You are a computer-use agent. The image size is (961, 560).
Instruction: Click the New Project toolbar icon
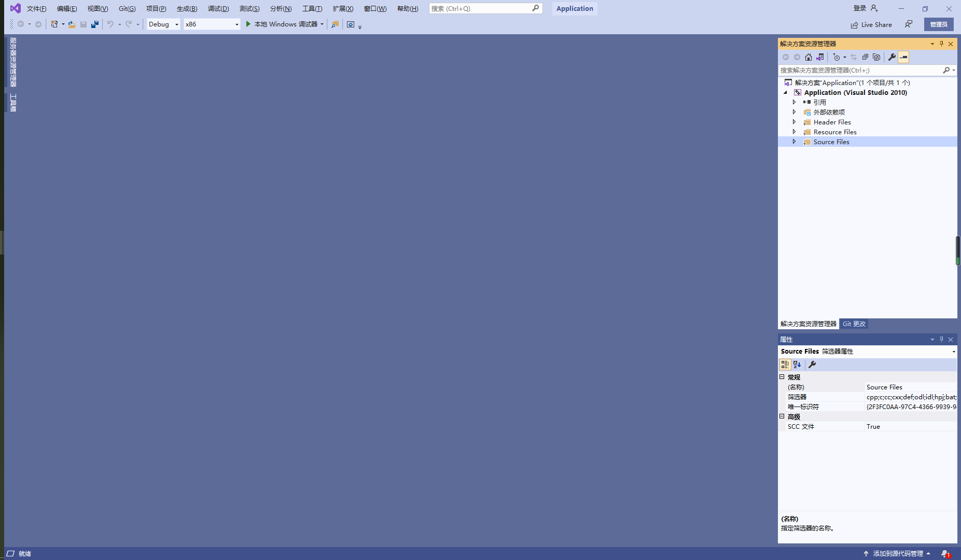coord(54,24)
